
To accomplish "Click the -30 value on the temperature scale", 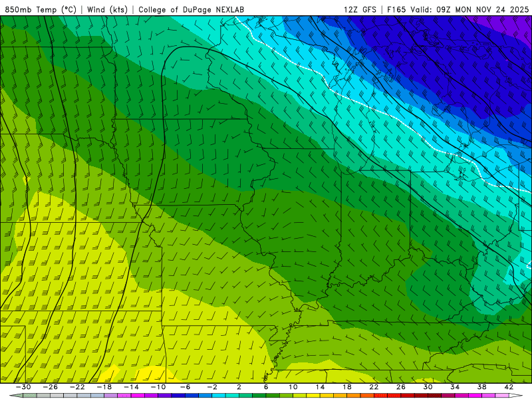I will (23, 387).
